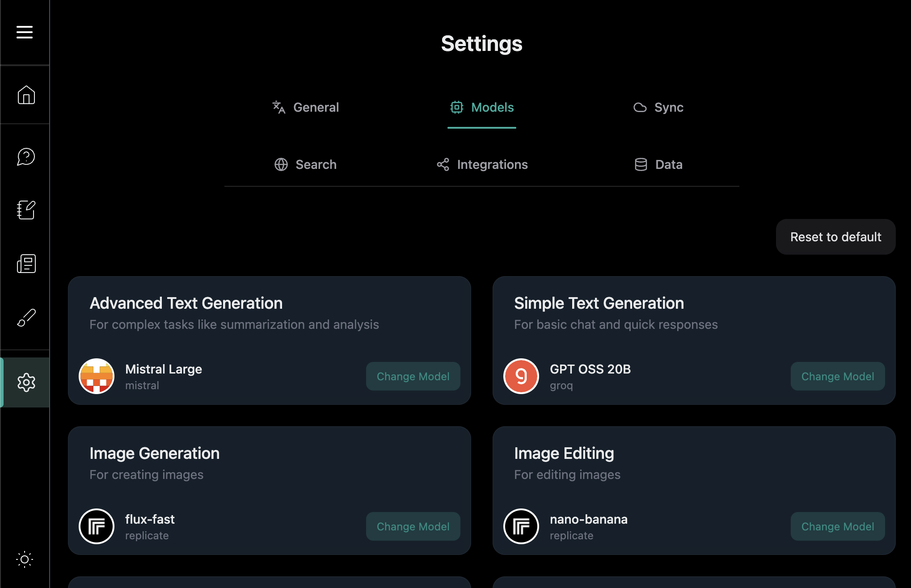Open the hamburger navigation menu
911x588 pixels.
[25, 32]
